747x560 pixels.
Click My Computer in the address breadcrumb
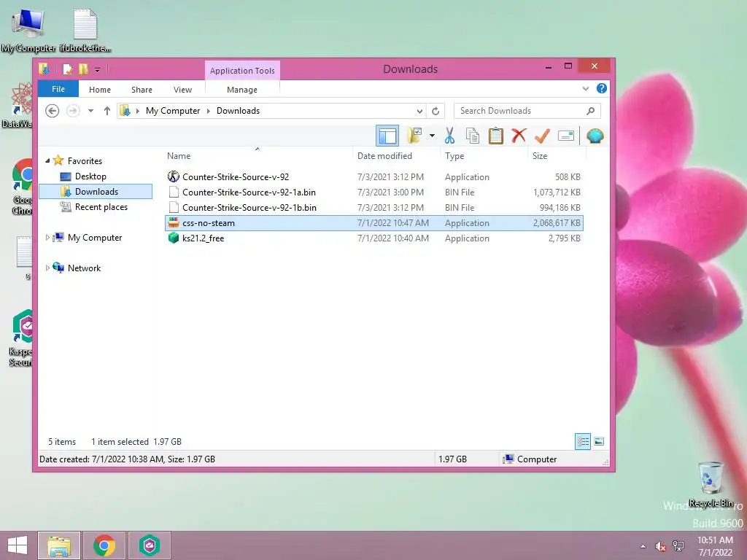pyautogui.click(x=173, y=111)
